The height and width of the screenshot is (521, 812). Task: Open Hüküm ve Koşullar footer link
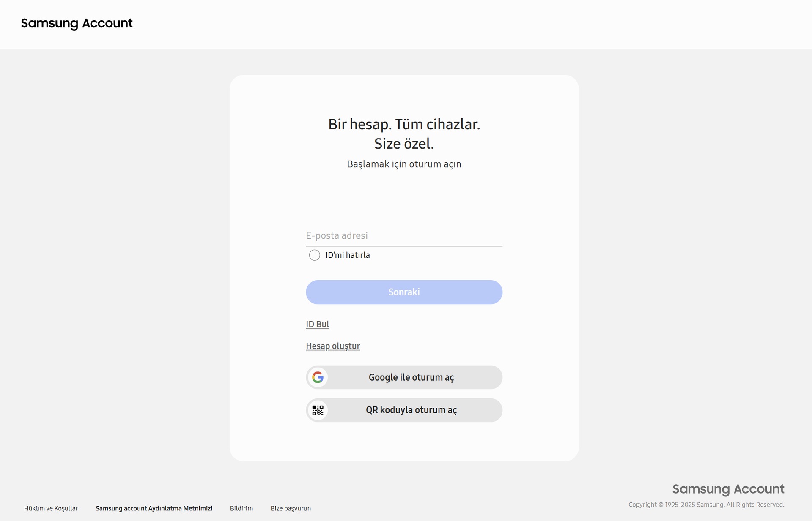[51, 508]
